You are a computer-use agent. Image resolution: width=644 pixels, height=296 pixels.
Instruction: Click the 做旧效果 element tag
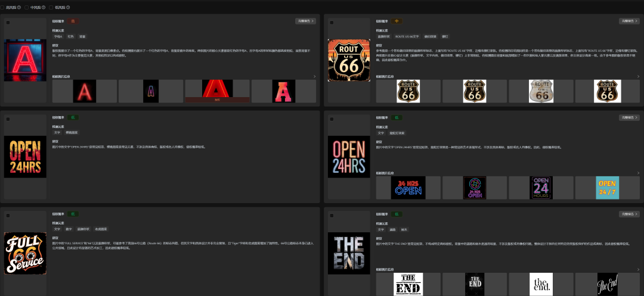(x=430, y=36)
